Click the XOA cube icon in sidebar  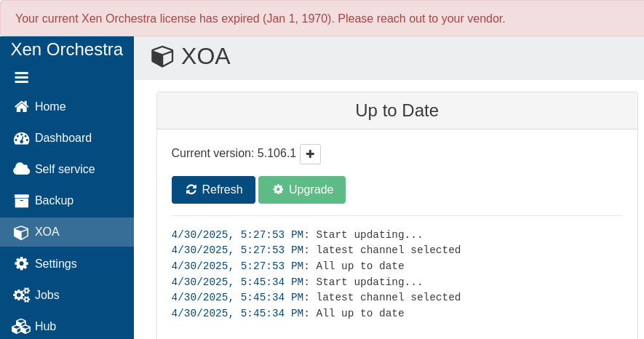click(x=21, y=232)
